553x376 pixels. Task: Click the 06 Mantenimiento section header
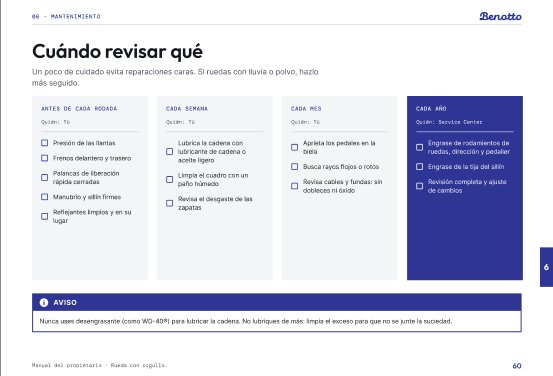[66, 17]
